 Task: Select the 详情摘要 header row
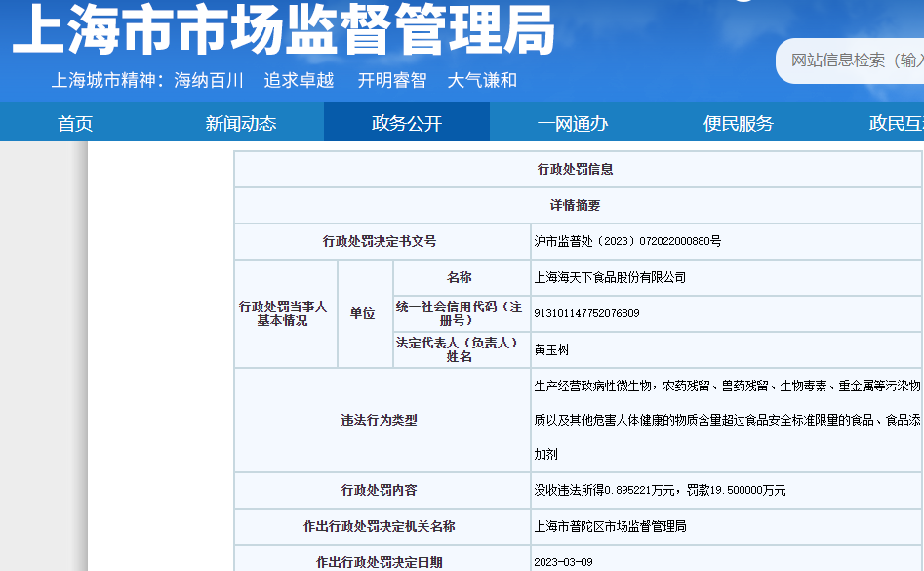(x=576, y=205)
